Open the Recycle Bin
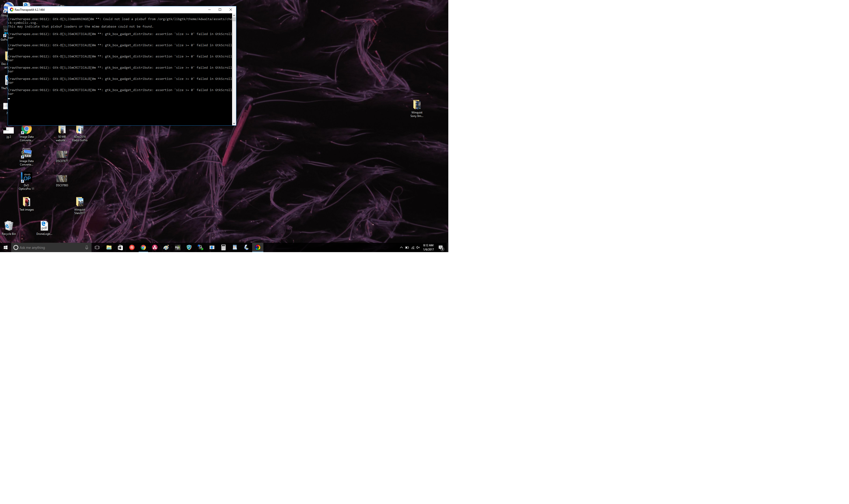The width and height of the screenshot is (849, 504). coord(9,226)
